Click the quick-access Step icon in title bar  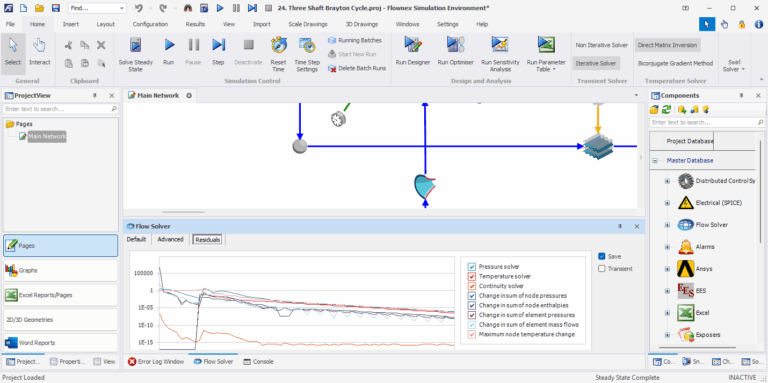[252, 8]
